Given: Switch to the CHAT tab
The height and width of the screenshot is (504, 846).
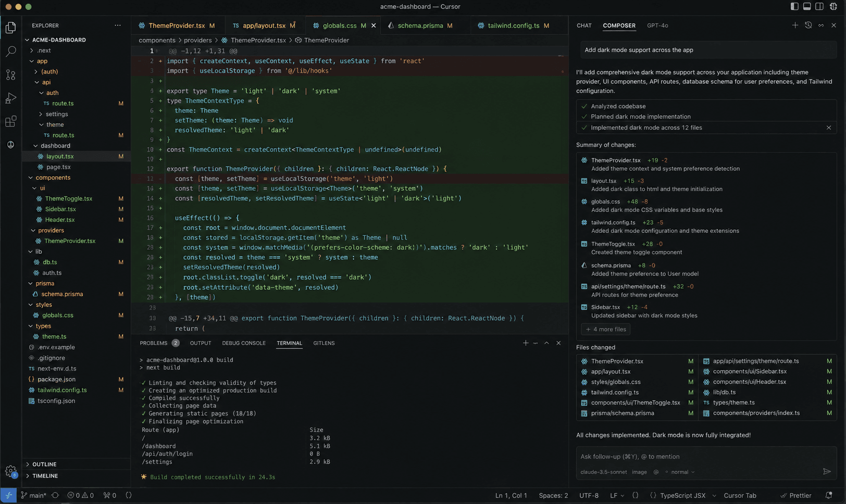Looking at the screenshot, I should point(584,26).
